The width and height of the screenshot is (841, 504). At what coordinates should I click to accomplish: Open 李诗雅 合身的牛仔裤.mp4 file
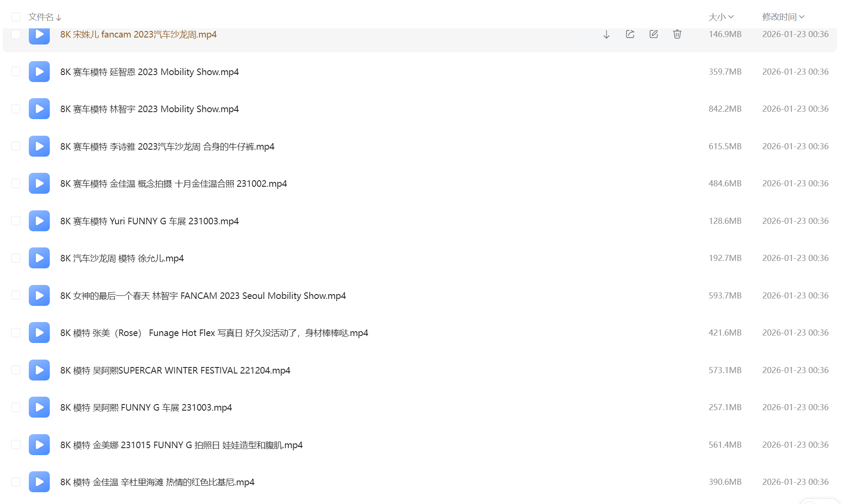167,147
